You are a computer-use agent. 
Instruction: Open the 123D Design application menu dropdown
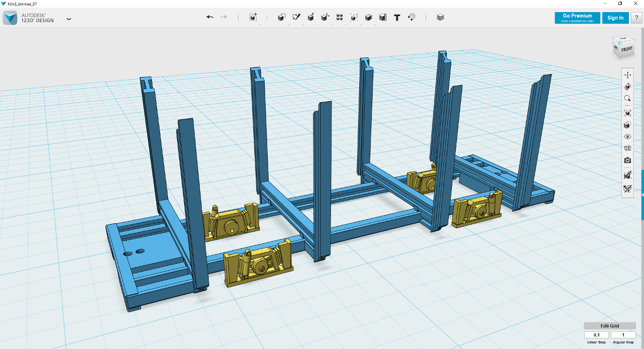click(68, 19)
